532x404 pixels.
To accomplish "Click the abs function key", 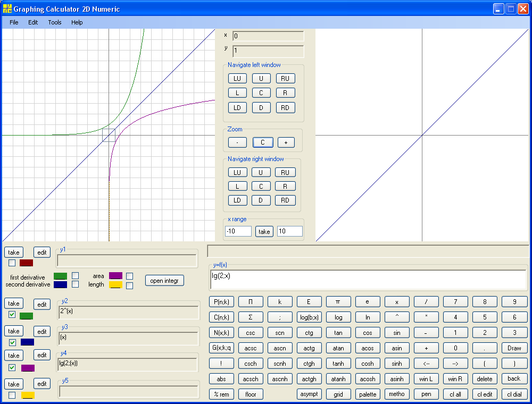I will tap(221, 379).
